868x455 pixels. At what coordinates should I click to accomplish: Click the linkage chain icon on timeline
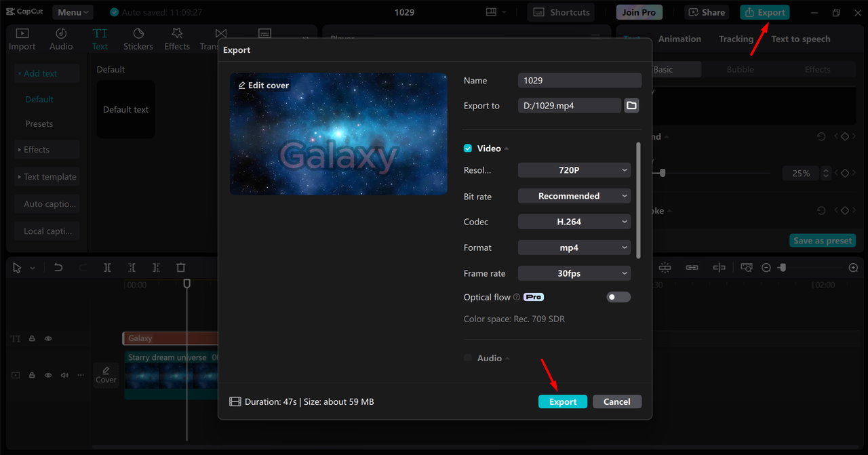click(692, 268)
